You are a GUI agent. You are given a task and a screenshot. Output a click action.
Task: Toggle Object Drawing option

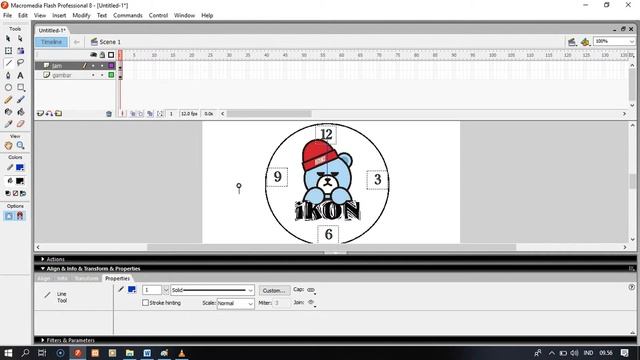9,216
